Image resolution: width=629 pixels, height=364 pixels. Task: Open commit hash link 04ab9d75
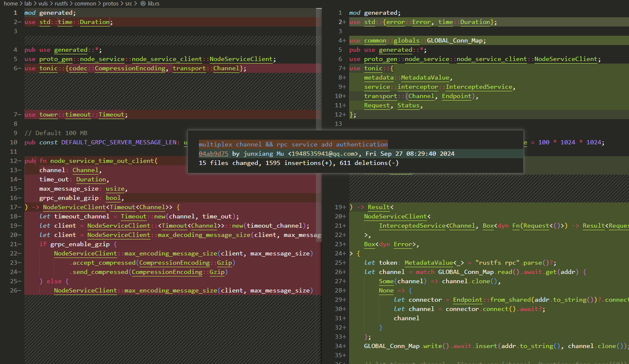tap(213, 154)
